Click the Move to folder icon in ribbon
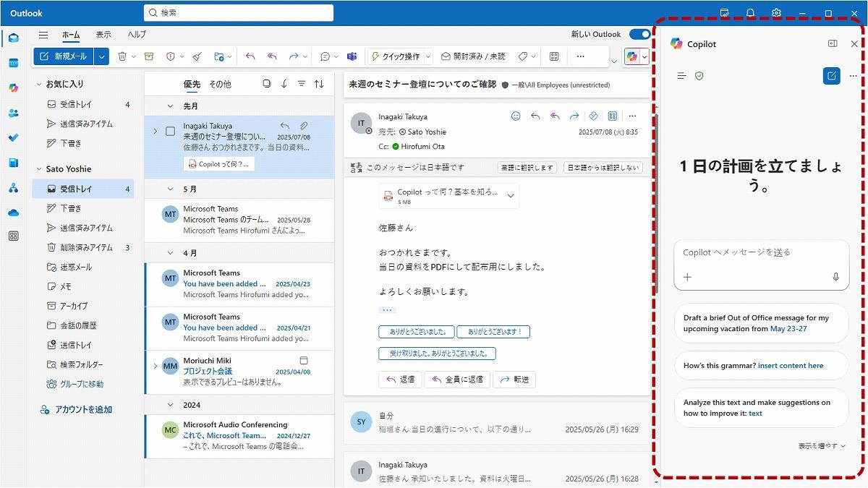The image size is (868, 488). click(220, 56)
